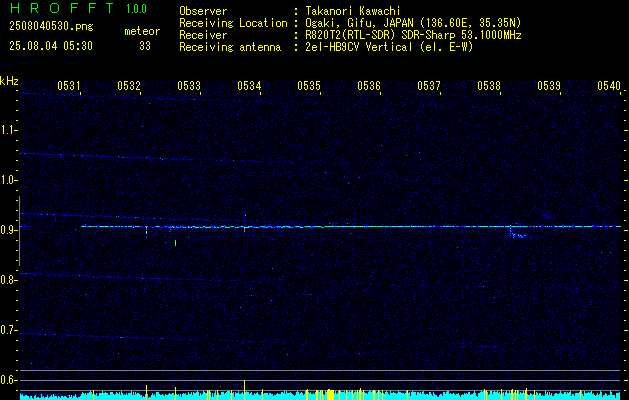629x400 pixels.
Task: Click the 1.1 kHz frequency label
Action: (8, 130)
